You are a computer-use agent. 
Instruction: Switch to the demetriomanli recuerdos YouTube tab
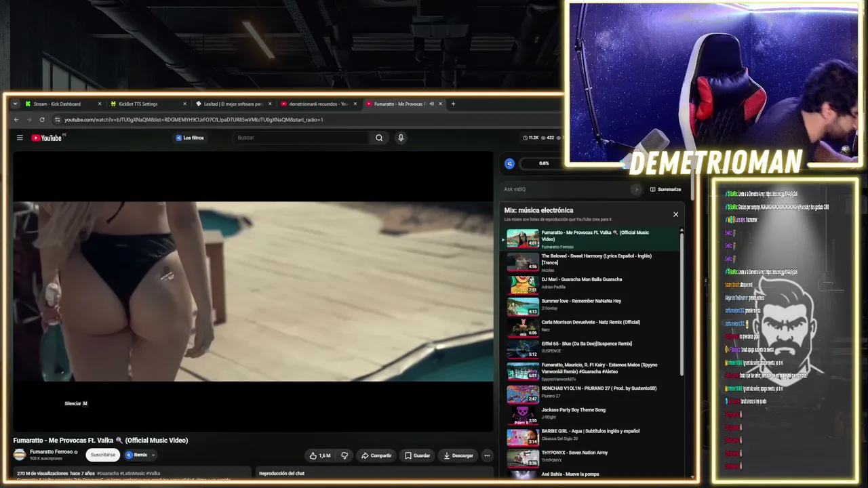point(318,104)
